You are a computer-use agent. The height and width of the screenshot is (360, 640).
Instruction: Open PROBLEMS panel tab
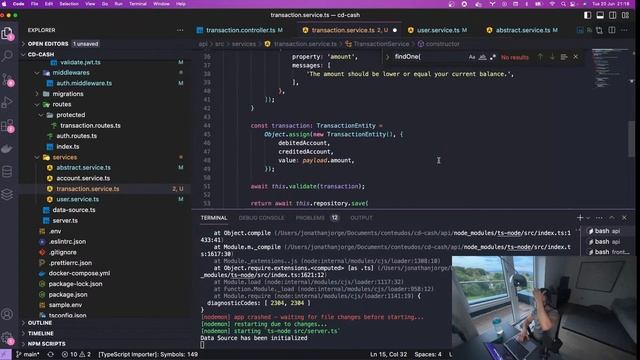pos(310,218)
